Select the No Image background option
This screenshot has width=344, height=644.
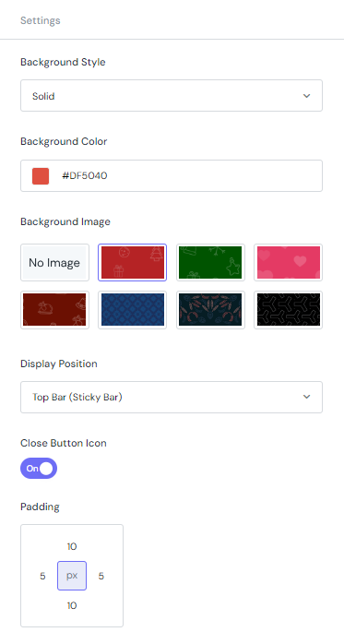click(x=54, y=262)
